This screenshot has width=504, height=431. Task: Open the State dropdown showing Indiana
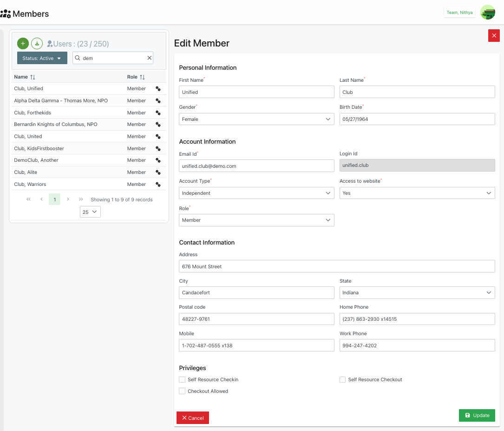click(417, 293)
